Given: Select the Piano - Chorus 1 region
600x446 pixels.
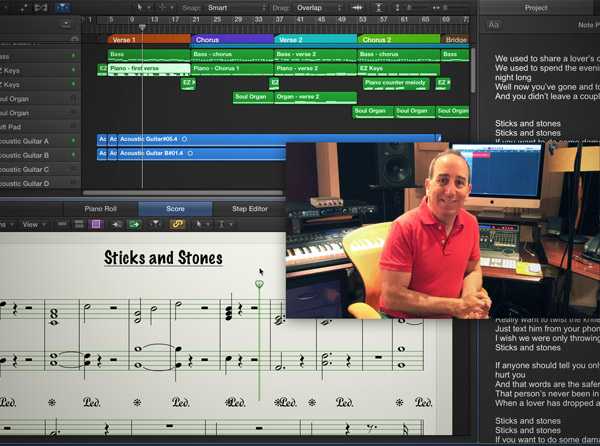Looking at the screenshot, I should tap(233, 69).
